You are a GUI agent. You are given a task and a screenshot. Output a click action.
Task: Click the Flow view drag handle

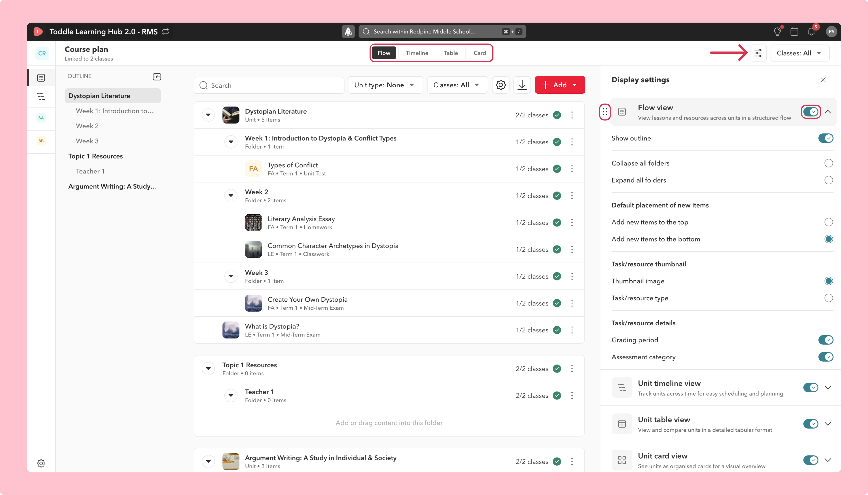coord(605,112)
